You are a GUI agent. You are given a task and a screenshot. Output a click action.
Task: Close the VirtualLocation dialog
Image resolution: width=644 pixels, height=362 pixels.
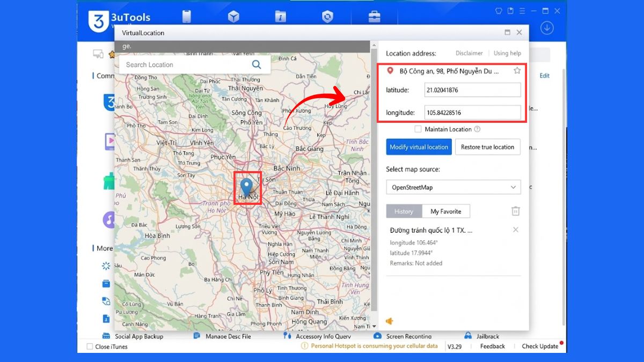click(x=519, y=33)
